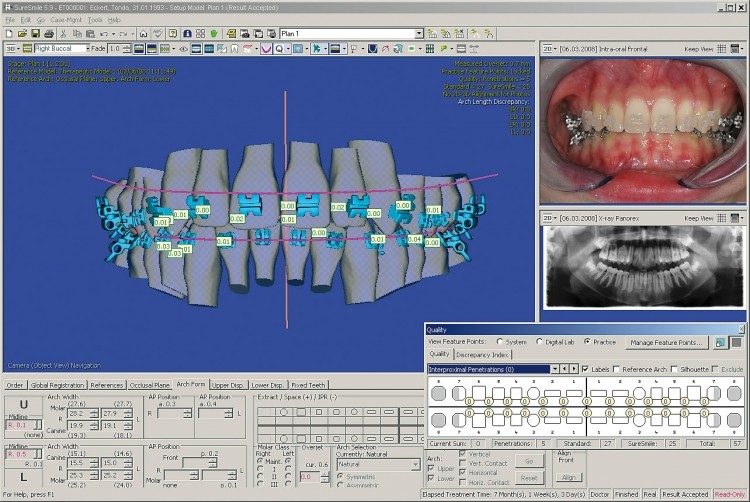Click the Manage Feature Points button
The width and height of the screenshot is (750, 502).
(666, 342)
